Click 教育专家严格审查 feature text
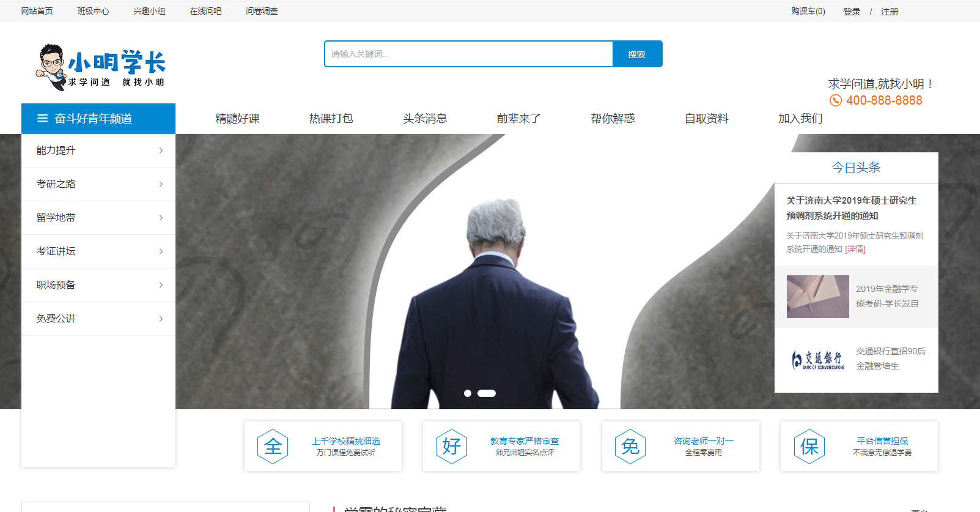The width and height of the screenshot is (980, 512). [x=525, y=441]
